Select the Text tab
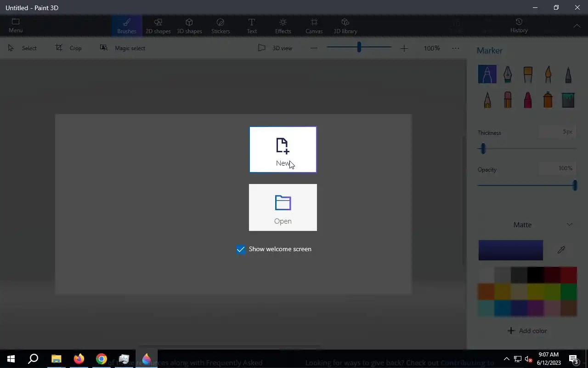Image resolution: width=588 pixels, height=368 pixels. 252,26
